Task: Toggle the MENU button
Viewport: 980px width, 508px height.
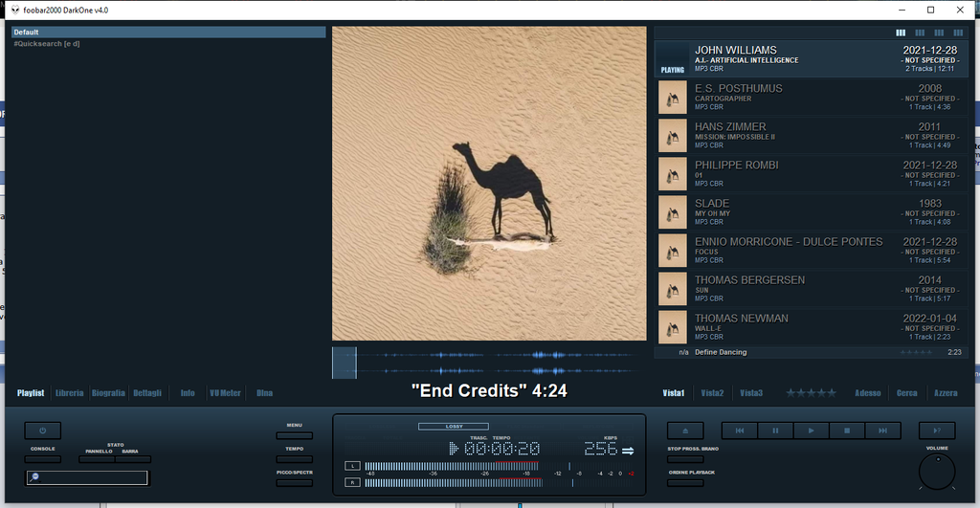Action: click(295, 435)
